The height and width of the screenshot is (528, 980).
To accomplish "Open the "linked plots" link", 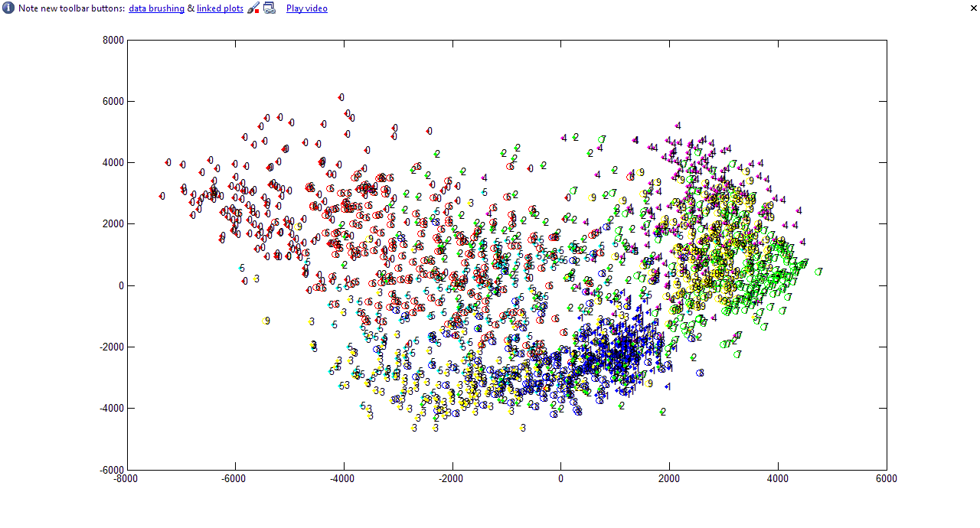I will tap(220, 8).
